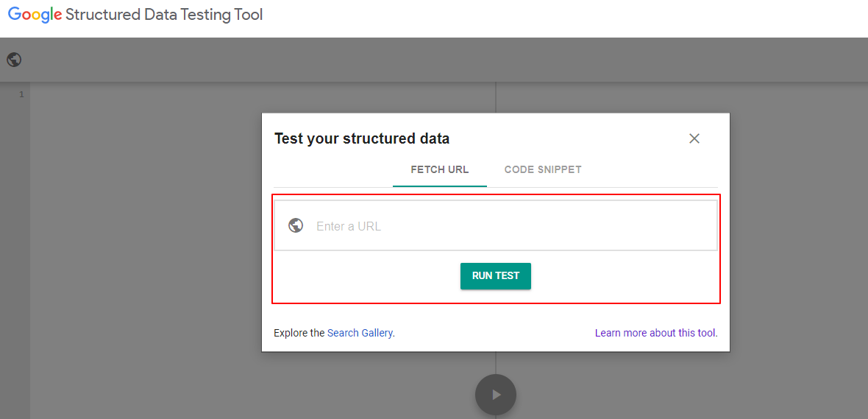
Task: Click line number 1 in the code editor
Action: (21, 94)
